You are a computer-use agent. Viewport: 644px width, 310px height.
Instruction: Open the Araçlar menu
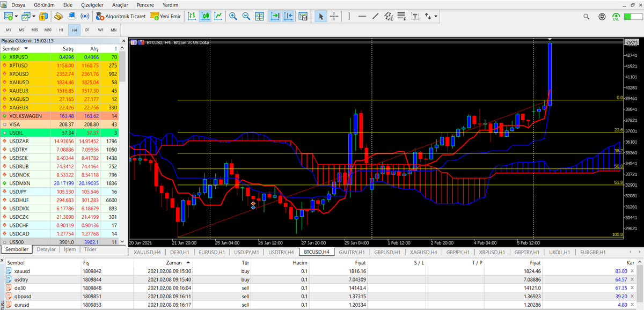121,4
